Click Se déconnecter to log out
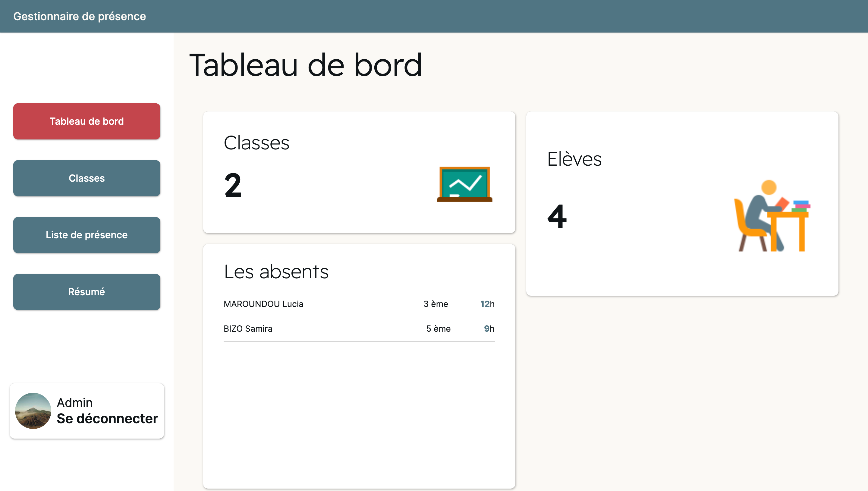Viewport: 868px width, 491px height. click(x=107, y=418)
